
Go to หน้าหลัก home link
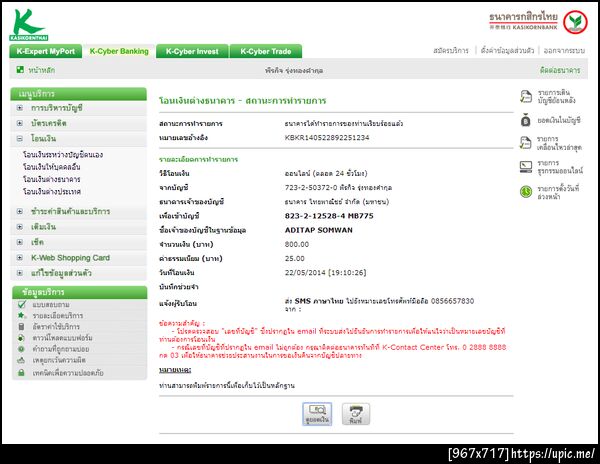tap(41, 70)
